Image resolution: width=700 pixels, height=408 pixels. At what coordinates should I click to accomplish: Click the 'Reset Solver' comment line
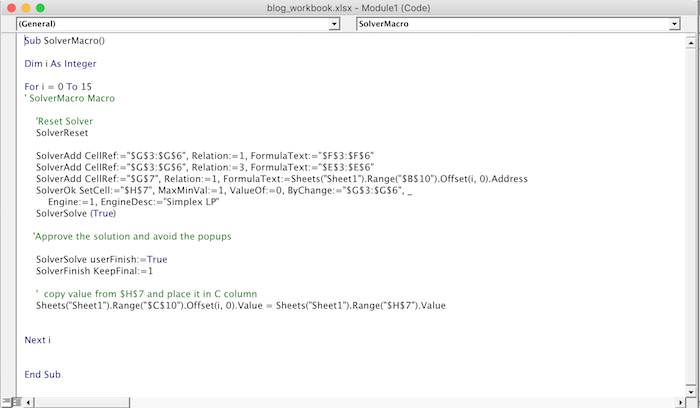coord(64,122)
